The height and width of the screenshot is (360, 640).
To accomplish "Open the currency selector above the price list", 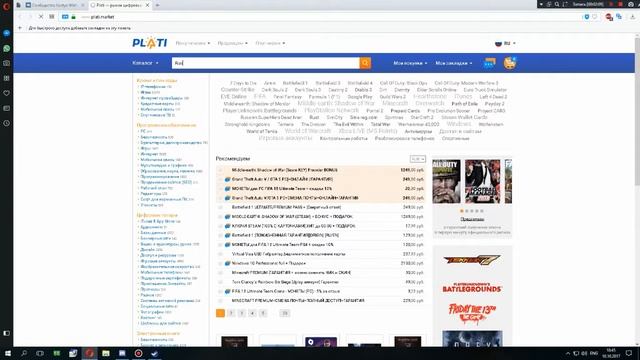I will coord(418,158).
